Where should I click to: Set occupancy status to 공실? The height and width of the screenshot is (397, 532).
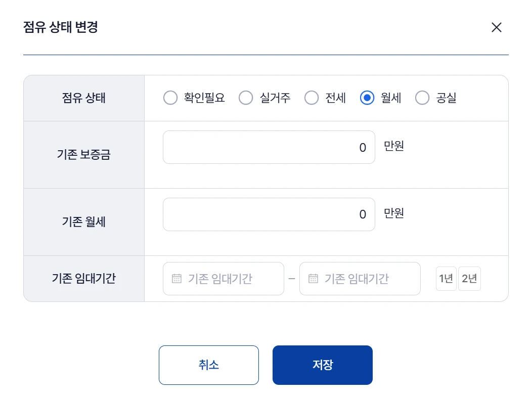422,98
